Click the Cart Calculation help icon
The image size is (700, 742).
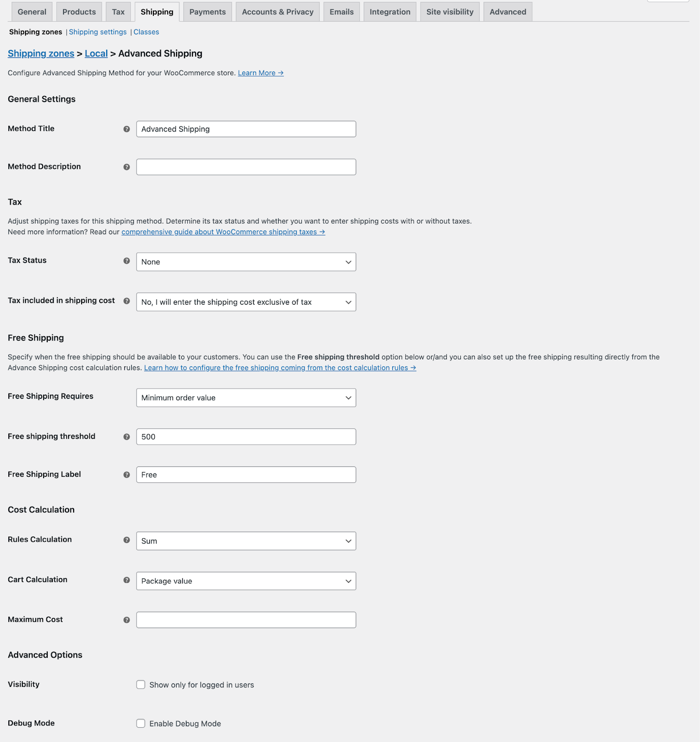click(x=127, y=580)
